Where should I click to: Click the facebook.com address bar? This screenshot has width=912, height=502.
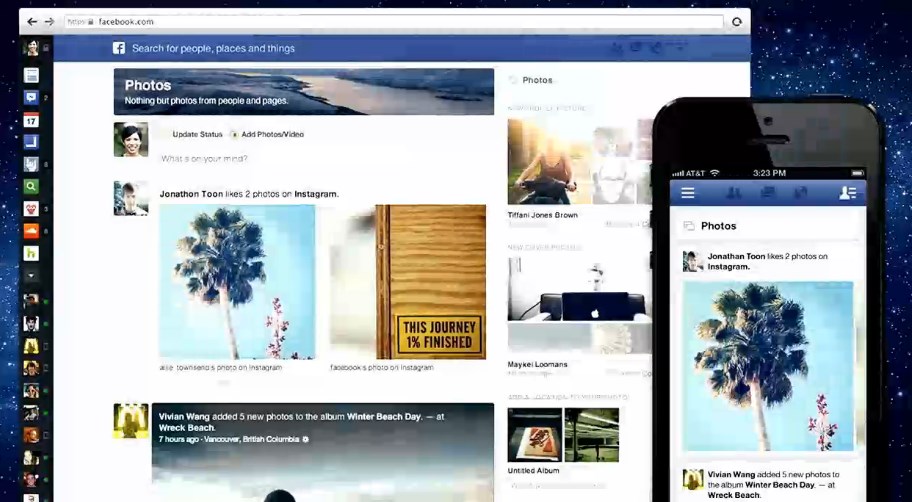tap(394, 22)
